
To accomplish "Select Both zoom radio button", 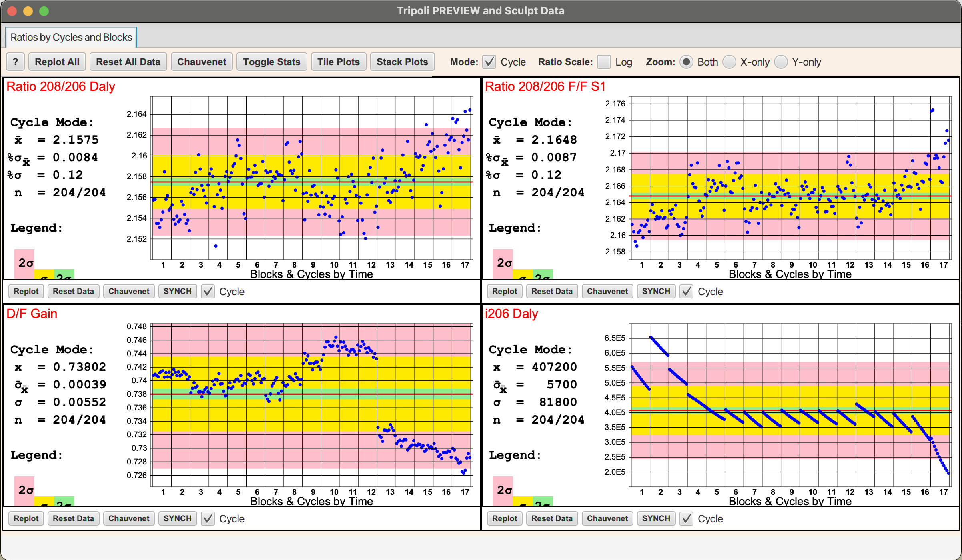I will pos(685,63).
